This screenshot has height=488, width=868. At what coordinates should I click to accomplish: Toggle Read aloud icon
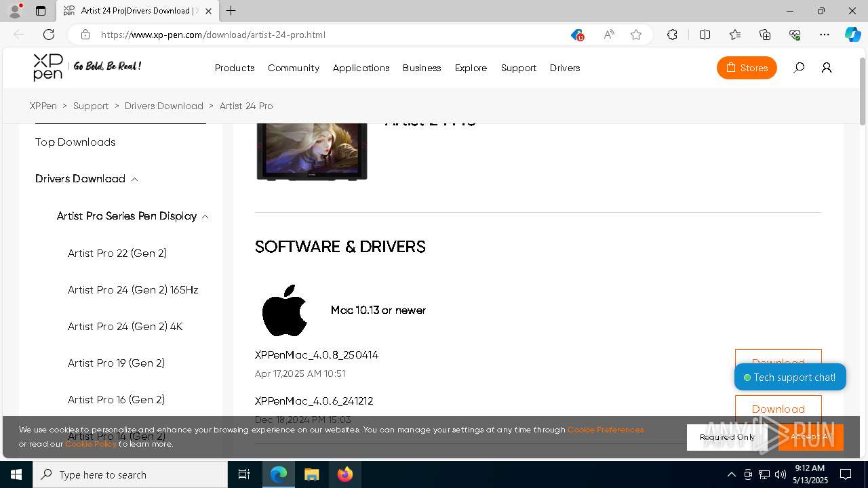pos(609,35)
